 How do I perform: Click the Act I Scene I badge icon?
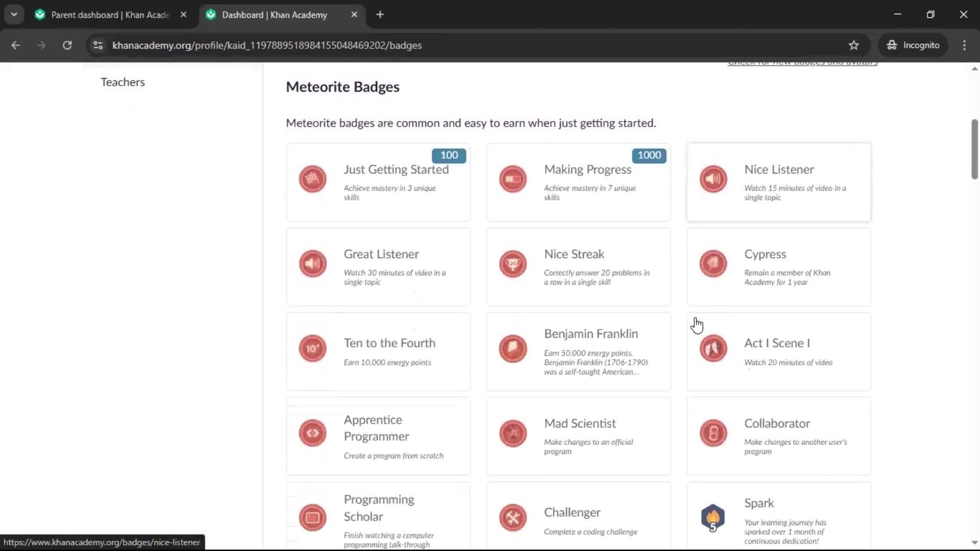click(713, 348)
